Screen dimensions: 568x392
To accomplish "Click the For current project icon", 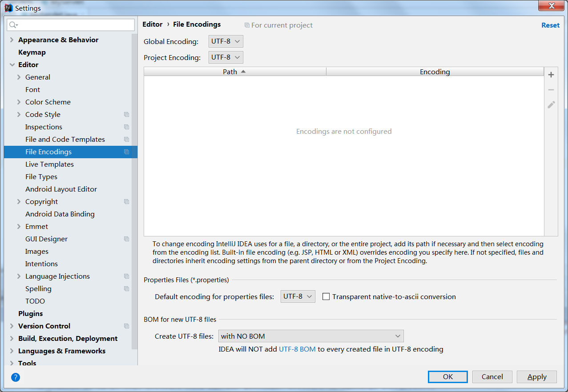I will coord(247,25).
